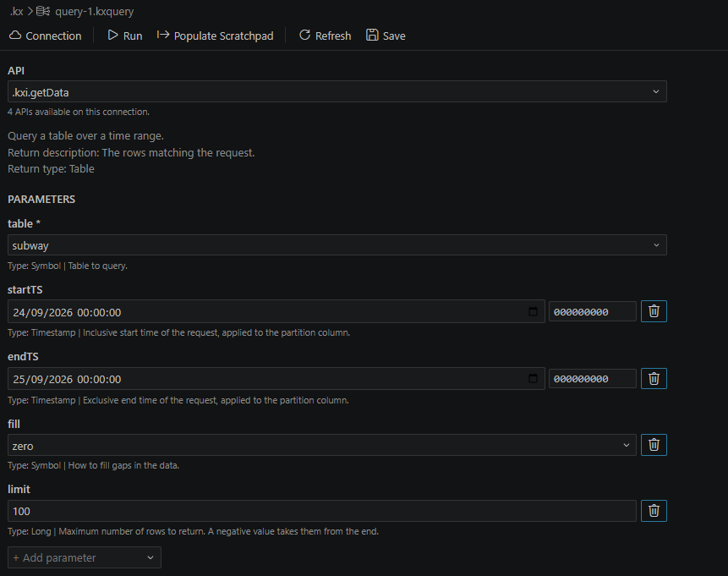Expand the fill dropdown set to zero

click(322, 445)
